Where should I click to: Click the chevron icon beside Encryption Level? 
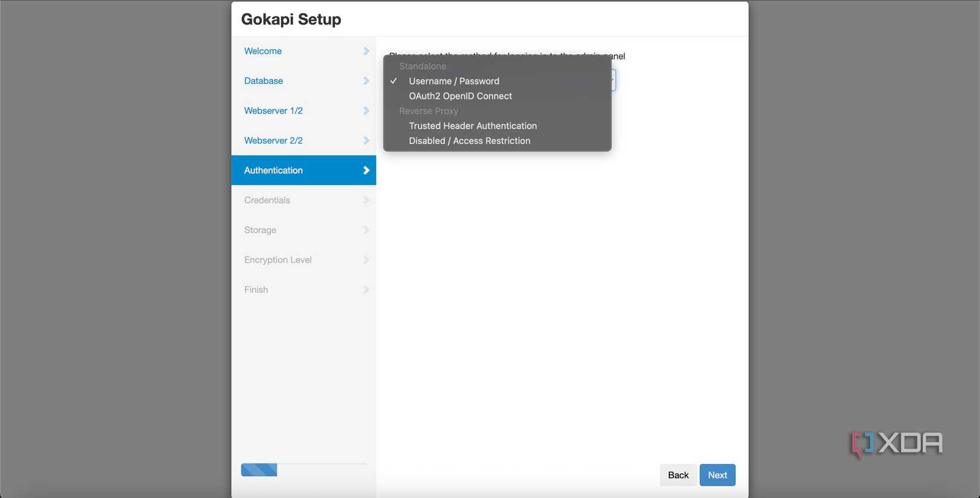[x=366, y=260]
